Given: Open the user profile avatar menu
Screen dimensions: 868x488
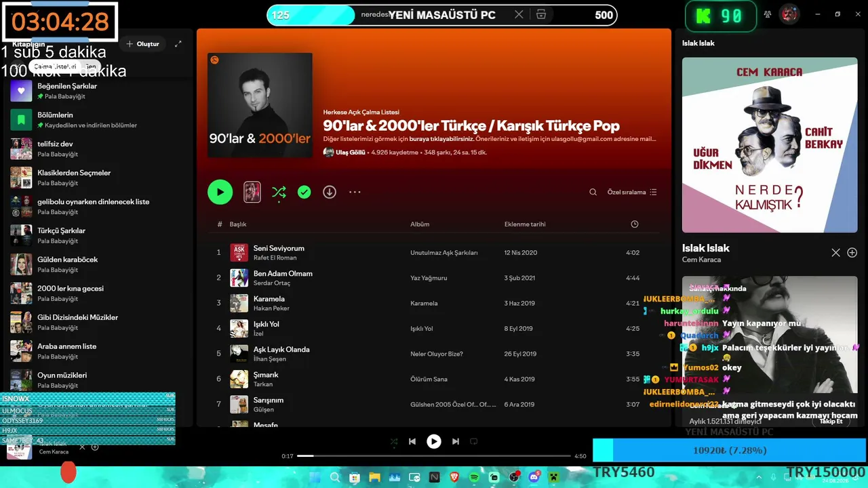Looking at the screenshot, I should tap(789, 14).
